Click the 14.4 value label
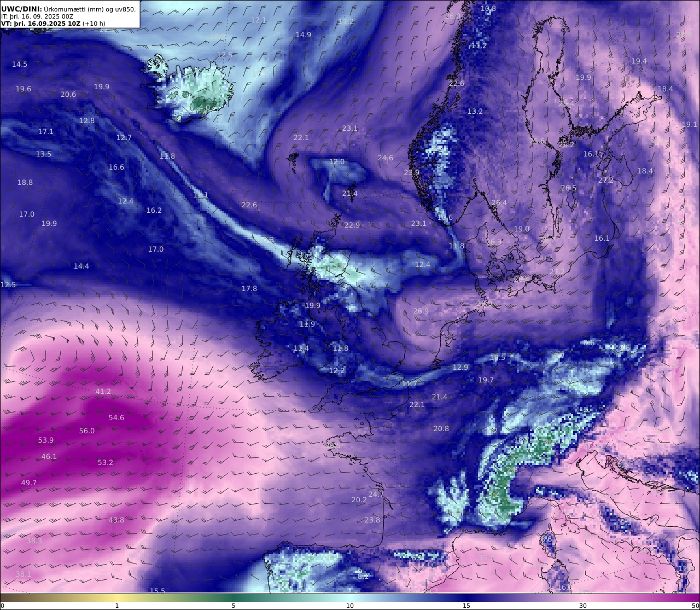This screenshot has height=610, width=700. coord(81,266)
